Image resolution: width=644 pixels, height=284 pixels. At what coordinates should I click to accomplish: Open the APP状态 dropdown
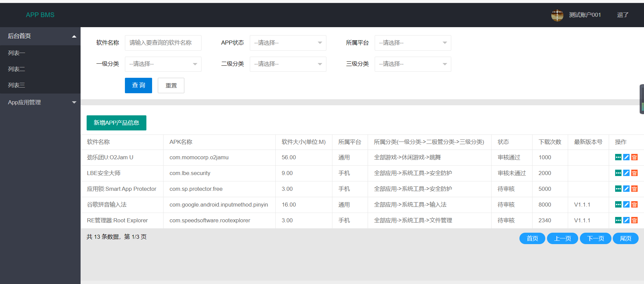click(x=288, y=43)
